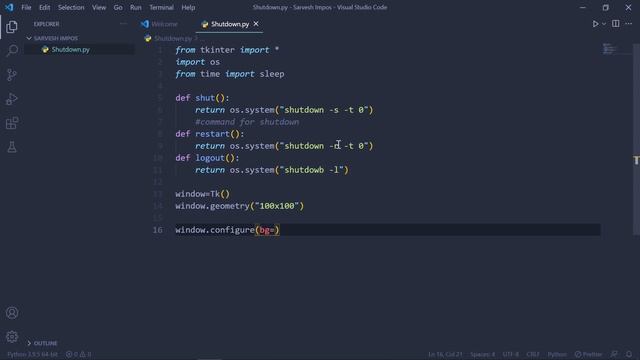
Task: Open notifications bell in status bar
Action: coord(629,354)
